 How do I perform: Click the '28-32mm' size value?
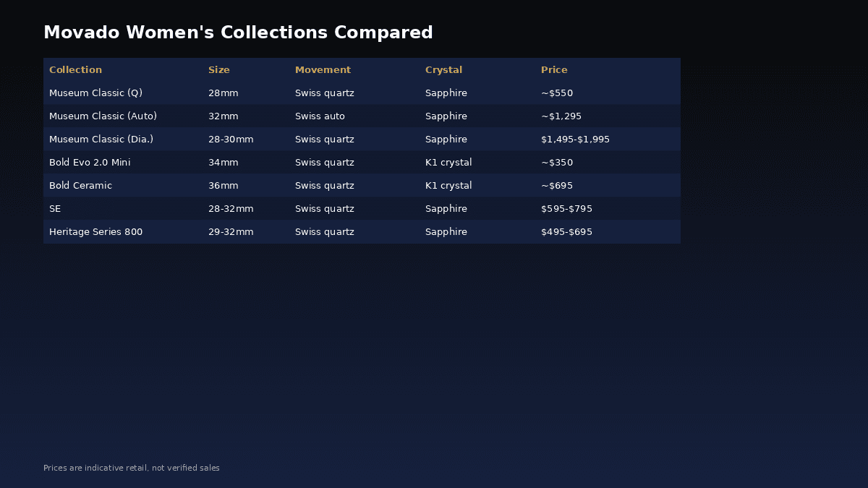click(x=231, y=209)
